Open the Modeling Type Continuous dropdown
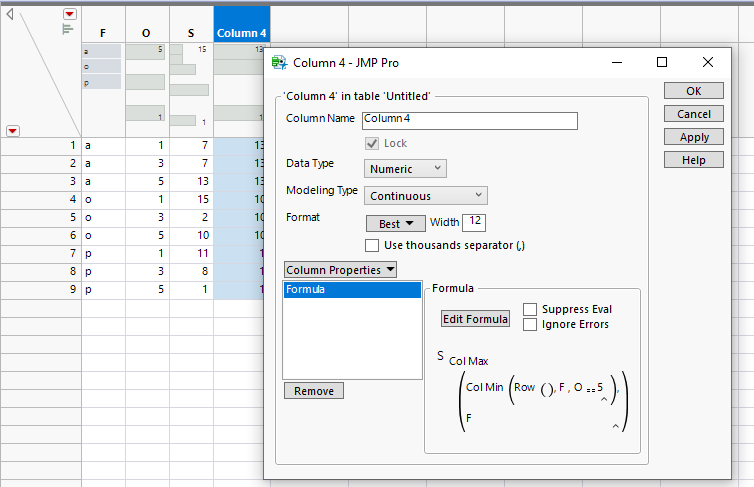This screenshot has height=487, width=754. (x=426, y=195)
